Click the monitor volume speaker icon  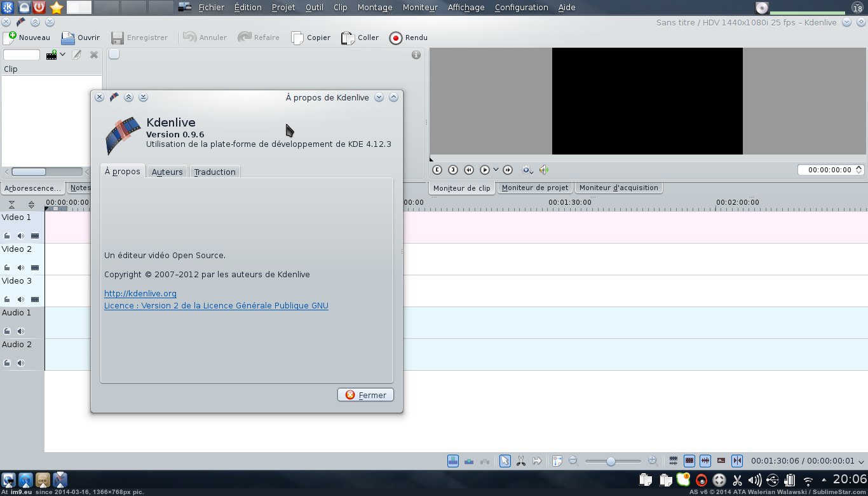point(544,170)
